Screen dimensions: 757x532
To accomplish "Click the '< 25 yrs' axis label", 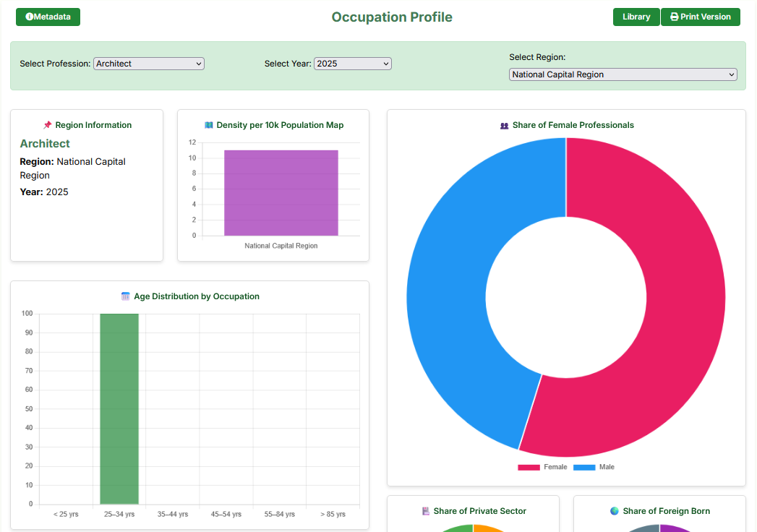I will coord(66,514).
